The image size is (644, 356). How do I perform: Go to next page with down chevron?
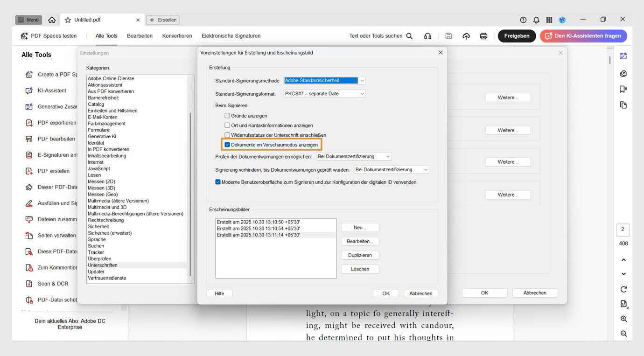(623, 274)
